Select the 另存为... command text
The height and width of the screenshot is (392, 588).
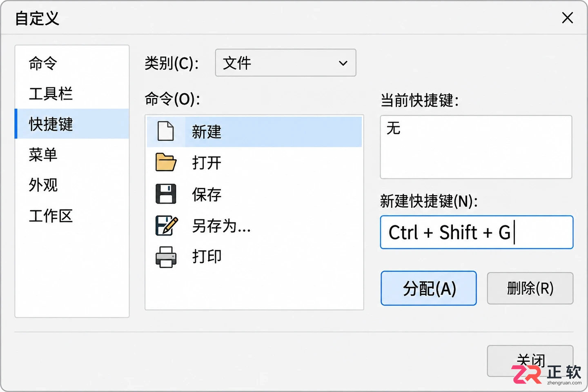pos(221,226)
